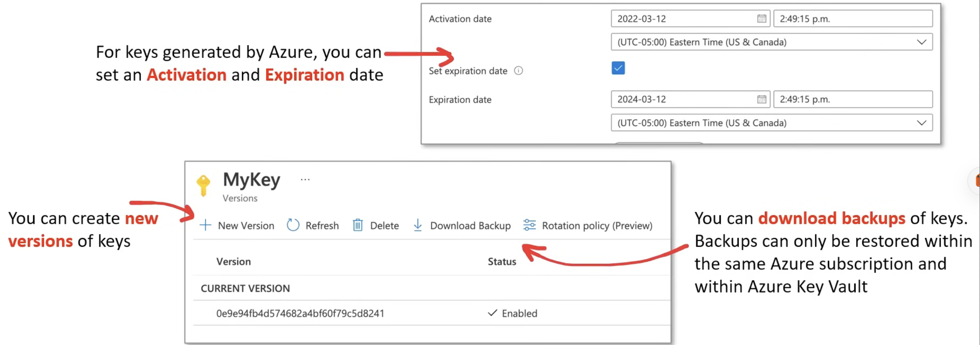Click the Activation time field 2:49:15 p.m.
The image size is (980, 345).
pos(852,19)
